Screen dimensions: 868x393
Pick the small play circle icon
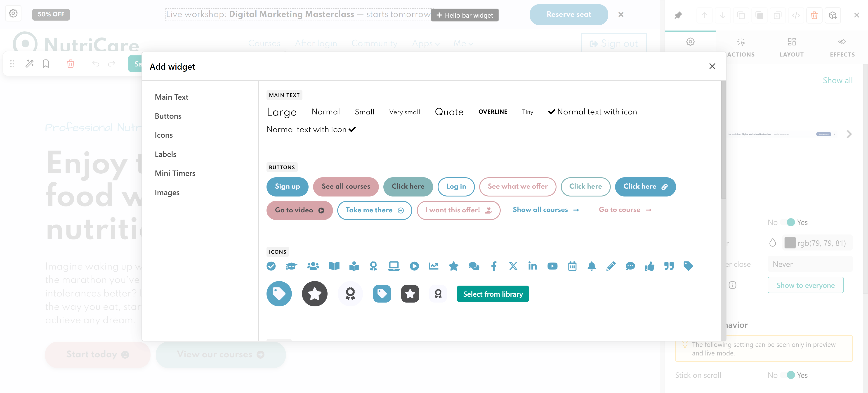tap(414, 266)
